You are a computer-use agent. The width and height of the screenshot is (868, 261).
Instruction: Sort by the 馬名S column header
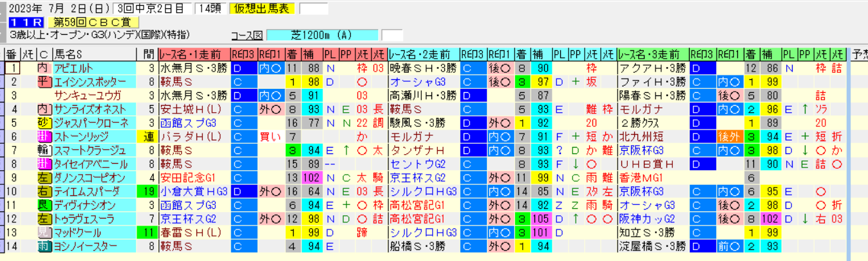pos(95,54)
